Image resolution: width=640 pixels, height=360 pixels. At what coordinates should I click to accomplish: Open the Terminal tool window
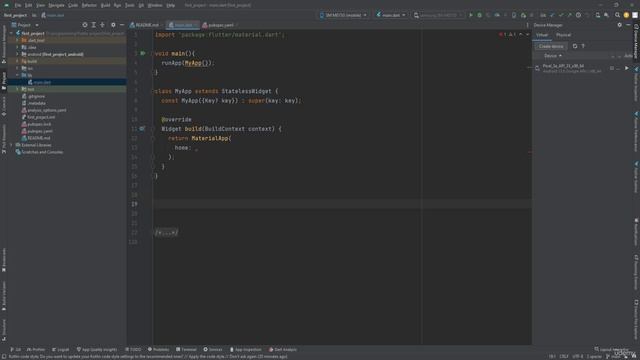pyautogui.click(x=186, y=349)
